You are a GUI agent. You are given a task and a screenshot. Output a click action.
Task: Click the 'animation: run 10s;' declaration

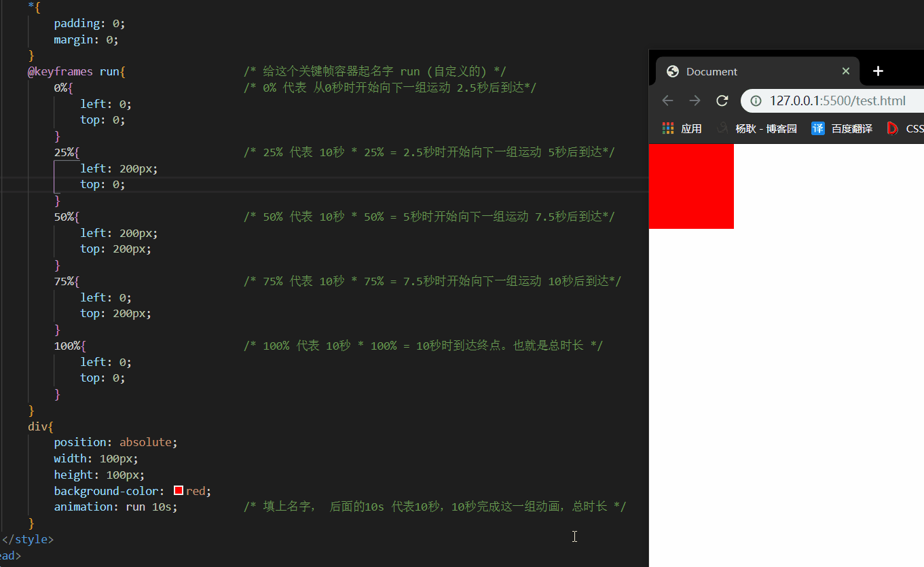116,507
